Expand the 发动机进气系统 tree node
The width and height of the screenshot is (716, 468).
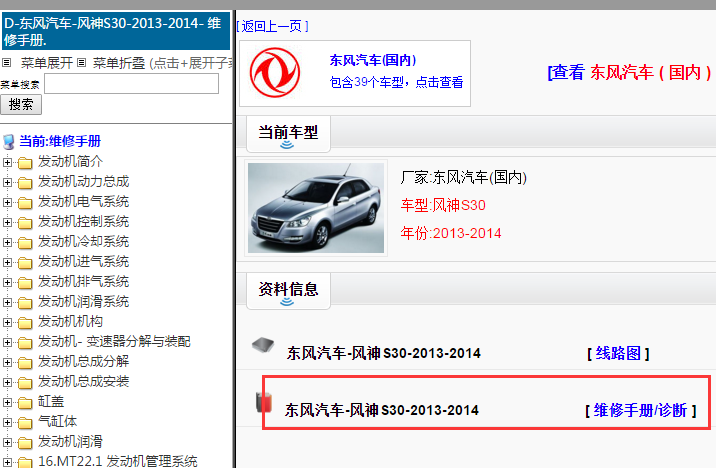(x=7, y=263)
